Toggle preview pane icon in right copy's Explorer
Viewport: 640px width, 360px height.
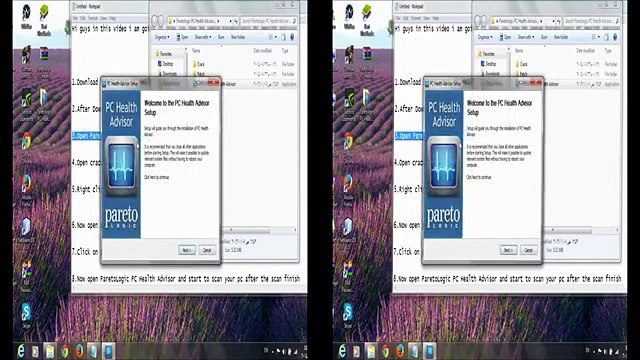point(607,37)
